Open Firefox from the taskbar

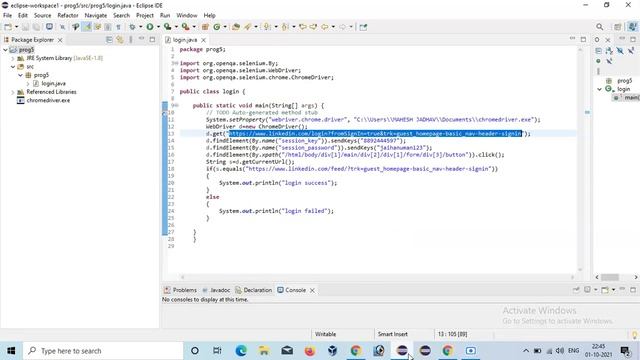310,351
